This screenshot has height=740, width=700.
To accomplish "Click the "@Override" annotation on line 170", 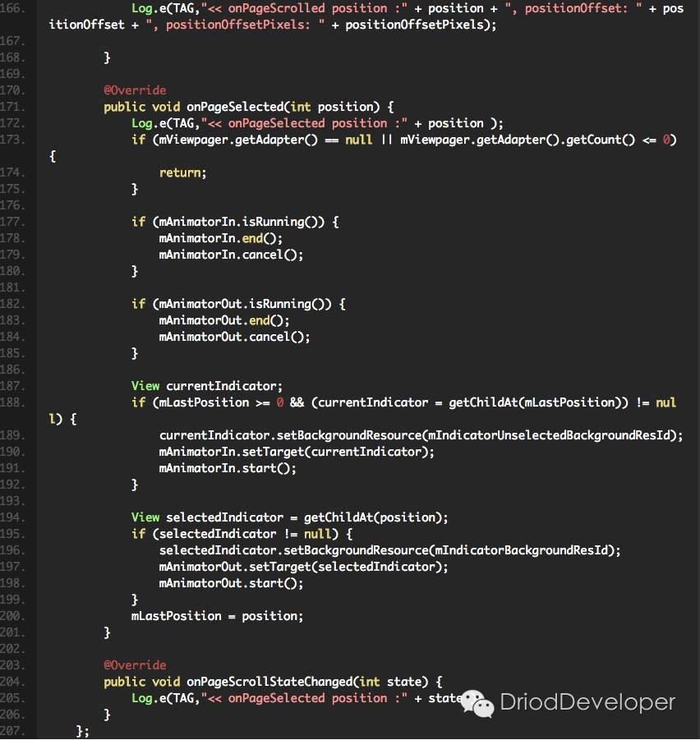I will click(x=135, y=90).
